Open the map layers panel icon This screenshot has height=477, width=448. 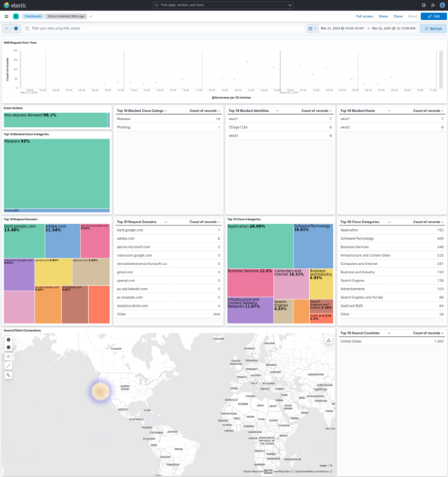click(x=329, y=340)
